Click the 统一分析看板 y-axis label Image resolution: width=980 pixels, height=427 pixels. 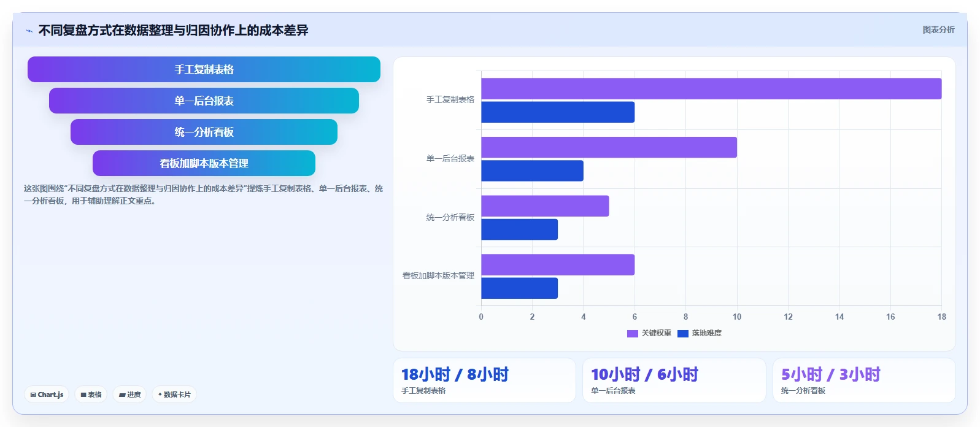click(x=450, y=217)
